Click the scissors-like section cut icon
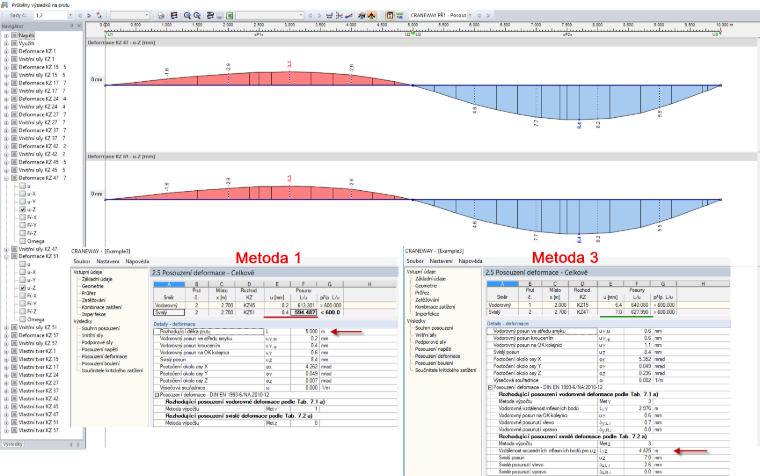760x476 pixels. (340, 16)
